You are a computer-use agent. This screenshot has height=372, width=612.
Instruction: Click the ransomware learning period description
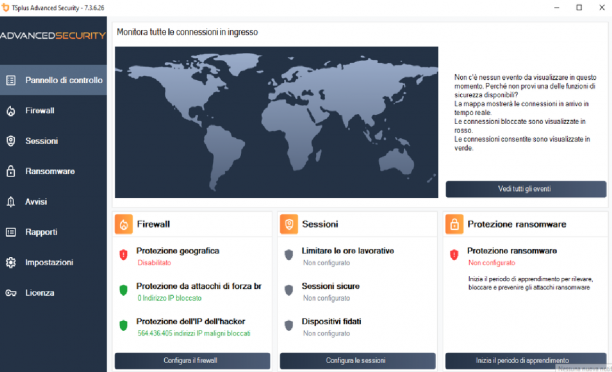coord(530,283)
